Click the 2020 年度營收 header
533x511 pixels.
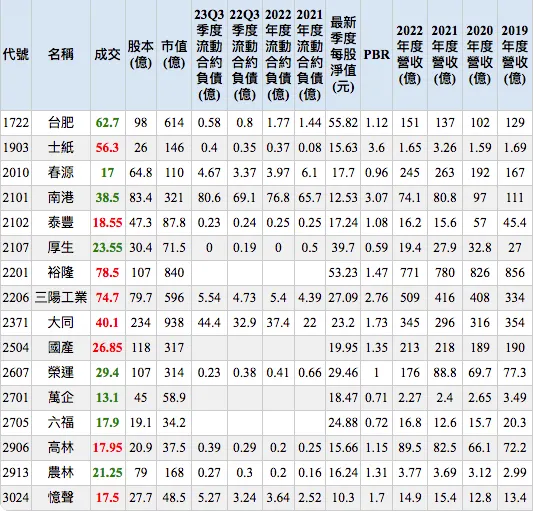(480, 54)
